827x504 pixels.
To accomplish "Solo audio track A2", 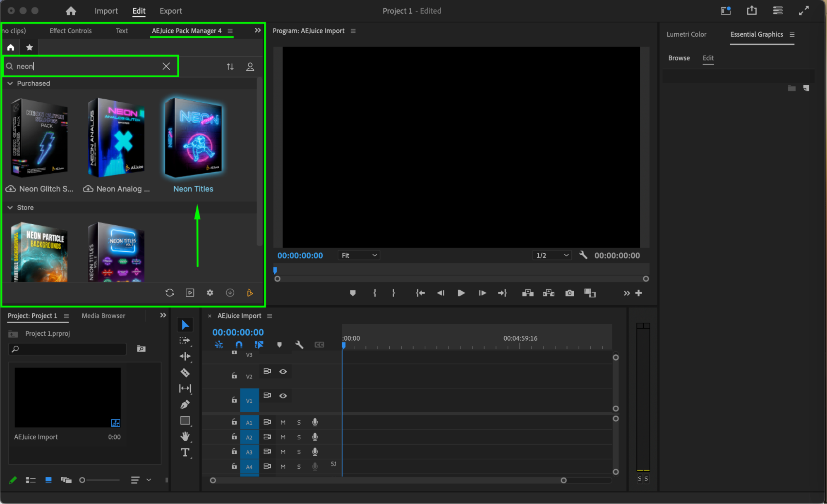I will pyautogui.click(x=299, y=437).
